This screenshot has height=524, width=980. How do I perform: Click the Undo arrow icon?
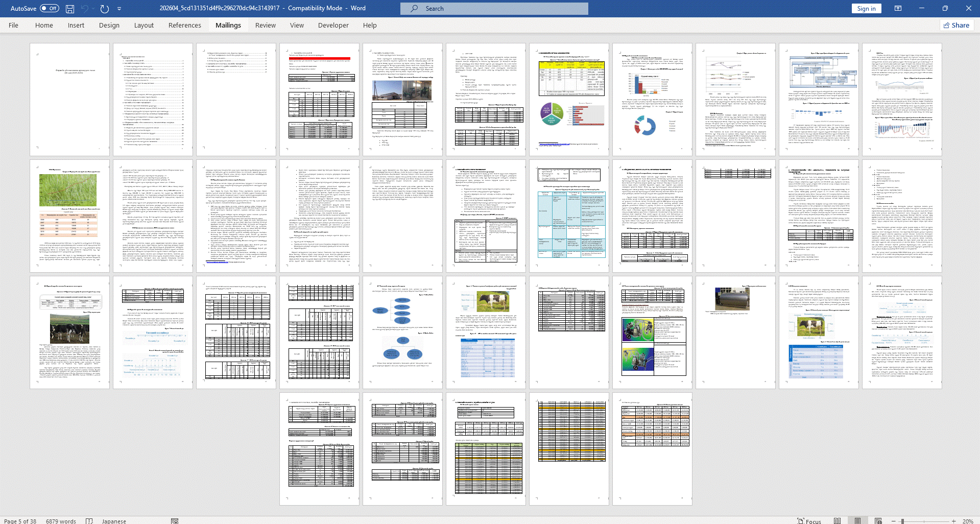[84, 9]
